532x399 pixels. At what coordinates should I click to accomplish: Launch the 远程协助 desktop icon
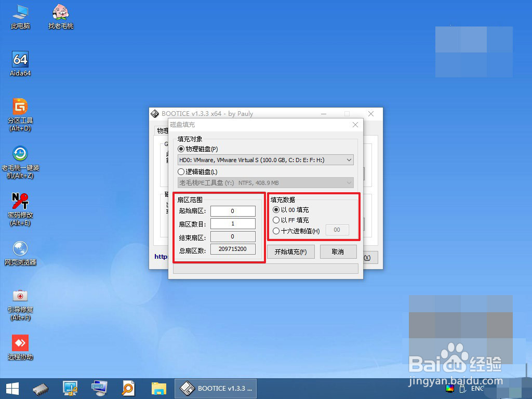pos(20,348)
